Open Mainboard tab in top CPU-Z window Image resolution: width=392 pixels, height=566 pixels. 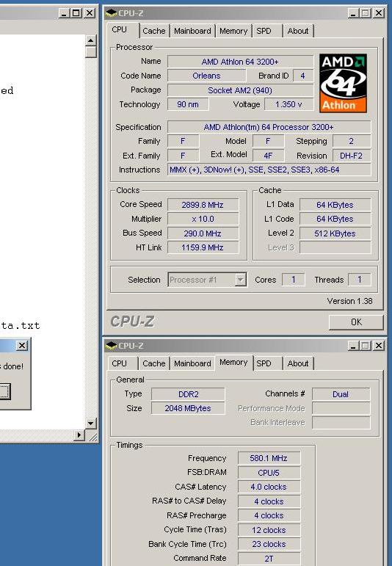pos(192,31)
